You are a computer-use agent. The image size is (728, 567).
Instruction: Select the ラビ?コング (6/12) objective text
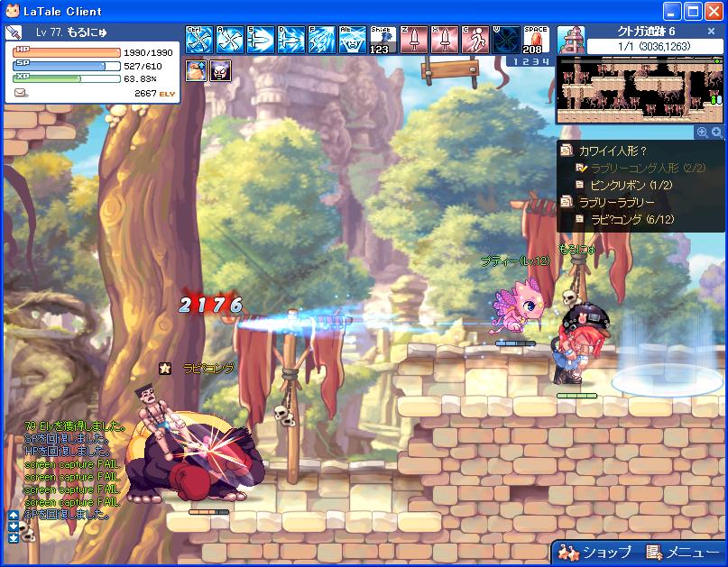tap(632, 218)
